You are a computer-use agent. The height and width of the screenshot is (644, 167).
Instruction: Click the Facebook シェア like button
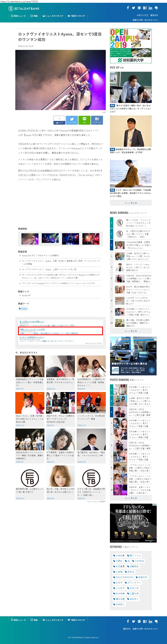click(59, 120)
